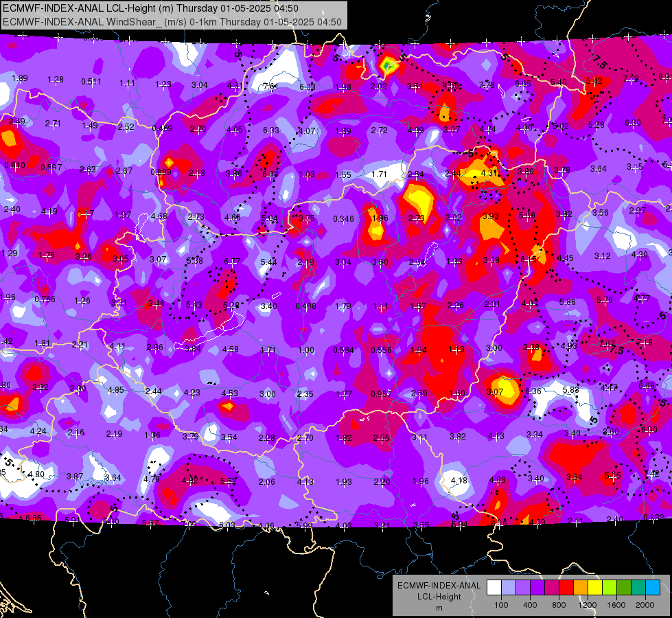Click the wind shear value 0.346
Screen dimensions: 672x618
pyautogui.click(x=344, y=219)
